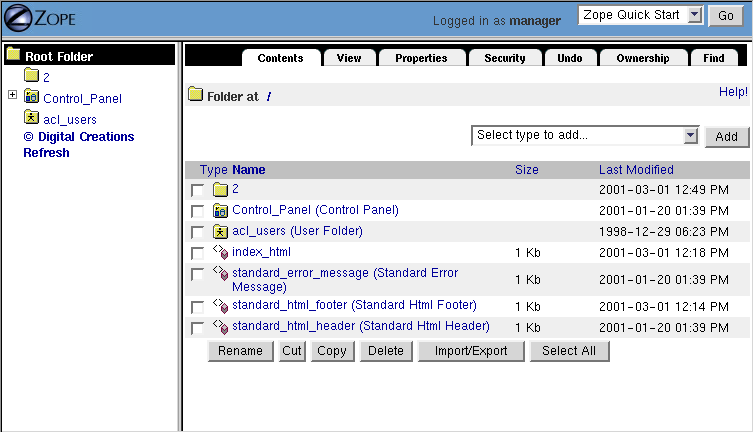Sort contents by the Last Modified column

(636, 170)
